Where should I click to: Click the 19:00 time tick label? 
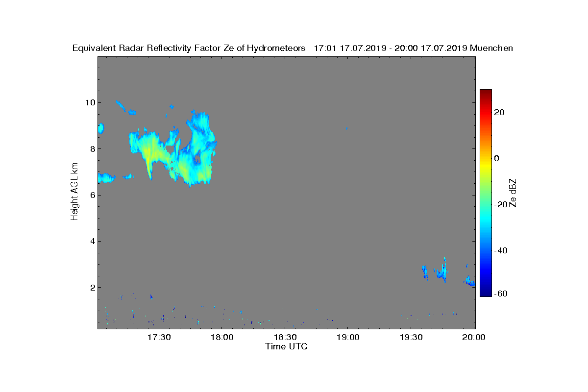[348, 337]
